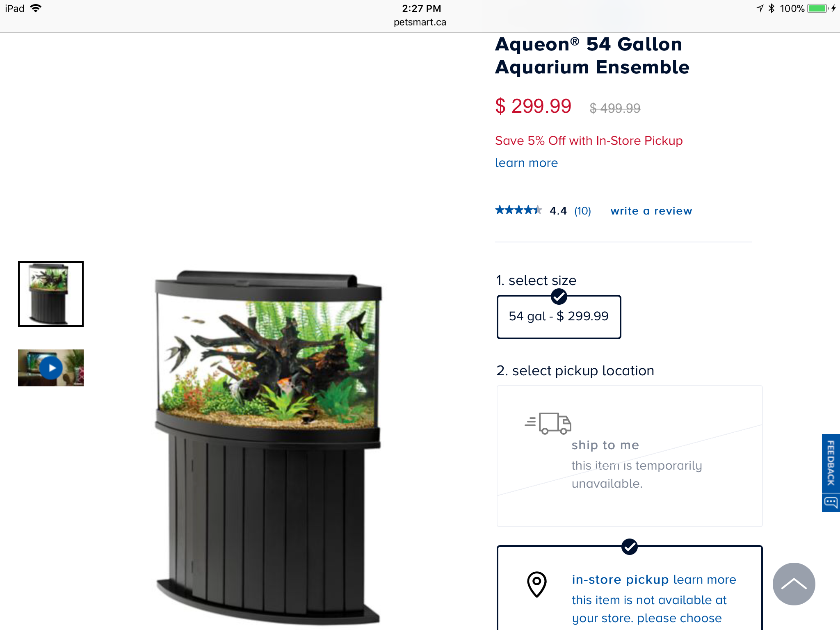Tap the delivery truck icon
This screenshot has width=840, height=630.
(548, 423)
